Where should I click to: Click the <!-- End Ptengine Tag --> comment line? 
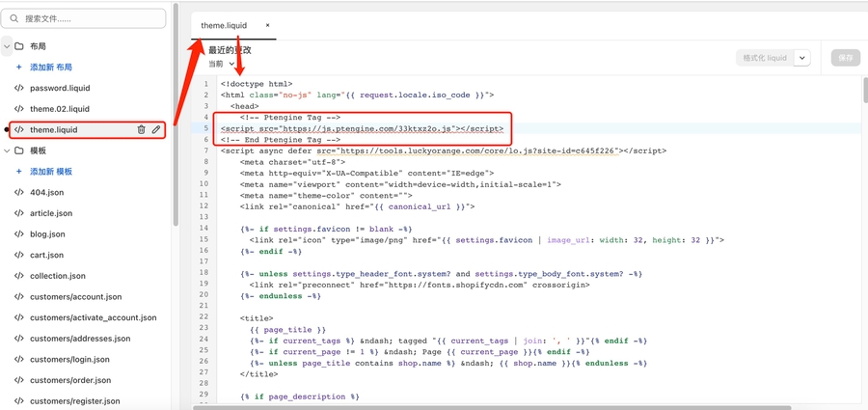(x=279, y=140)
